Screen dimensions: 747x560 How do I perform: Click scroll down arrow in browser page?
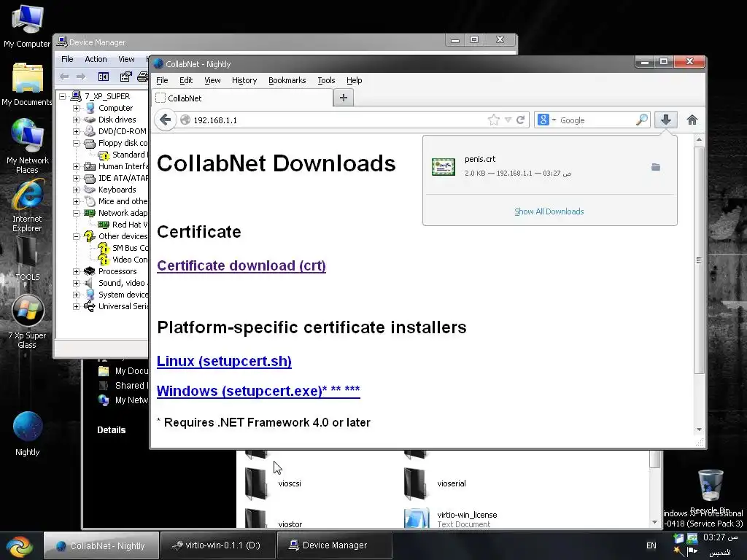pos(699,429)
